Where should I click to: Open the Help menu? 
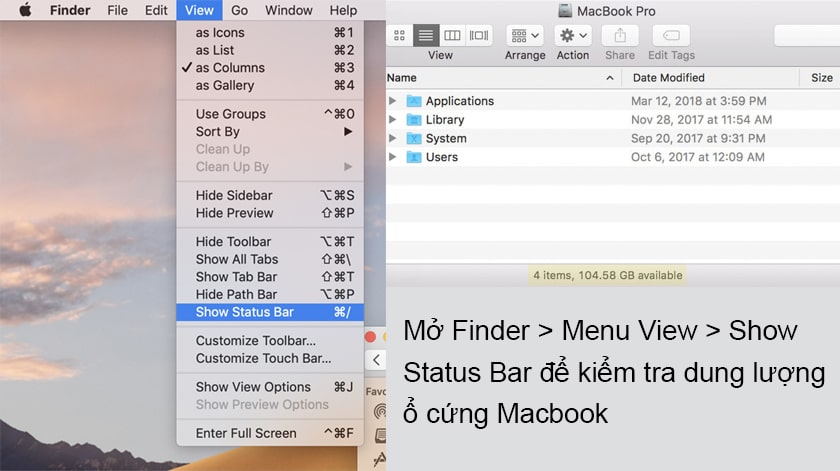(x=343, y=10)
